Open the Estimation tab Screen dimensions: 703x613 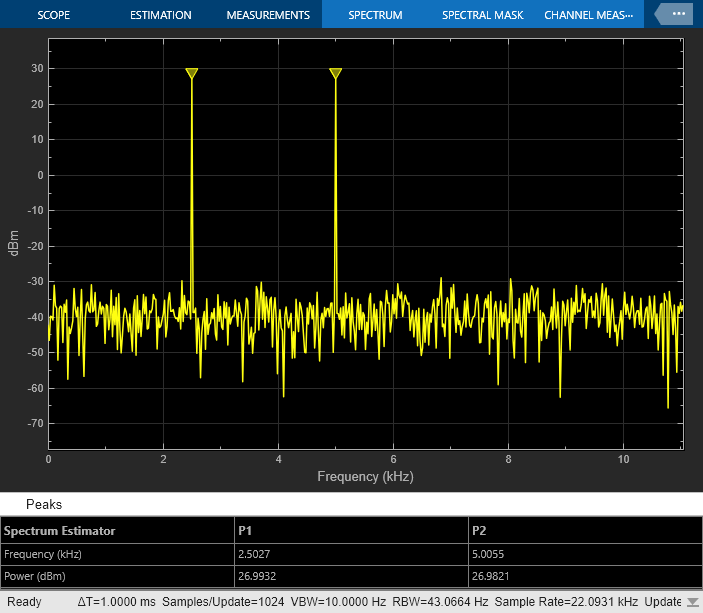point(160,16)
